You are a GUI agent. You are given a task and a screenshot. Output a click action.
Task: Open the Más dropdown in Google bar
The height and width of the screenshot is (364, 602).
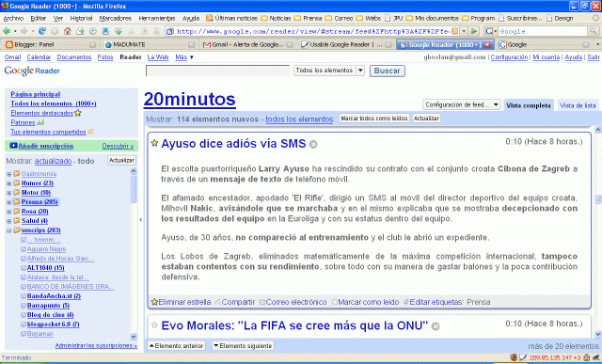click(x=184, y=56)
